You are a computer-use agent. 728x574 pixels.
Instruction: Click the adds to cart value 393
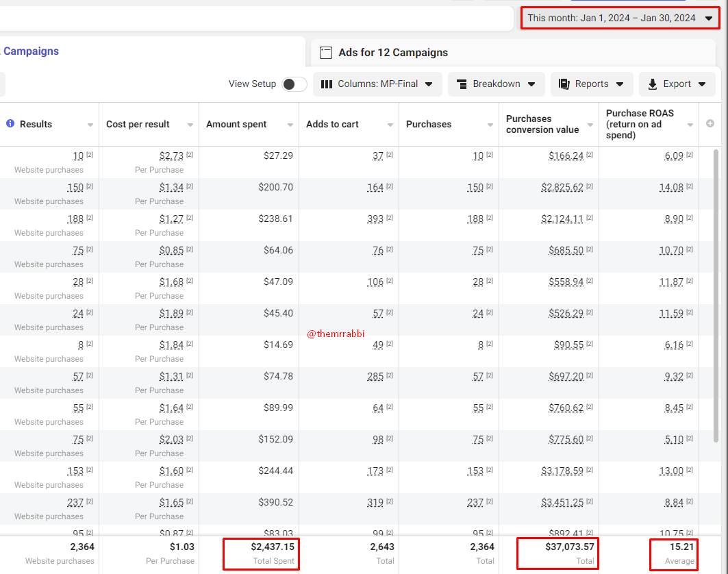(x=375, y=219)
